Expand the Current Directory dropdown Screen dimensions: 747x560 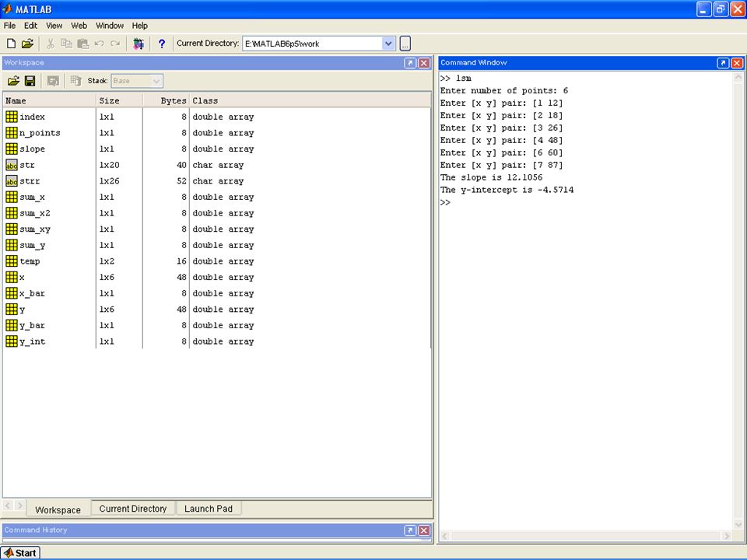(x=388, y=44)
